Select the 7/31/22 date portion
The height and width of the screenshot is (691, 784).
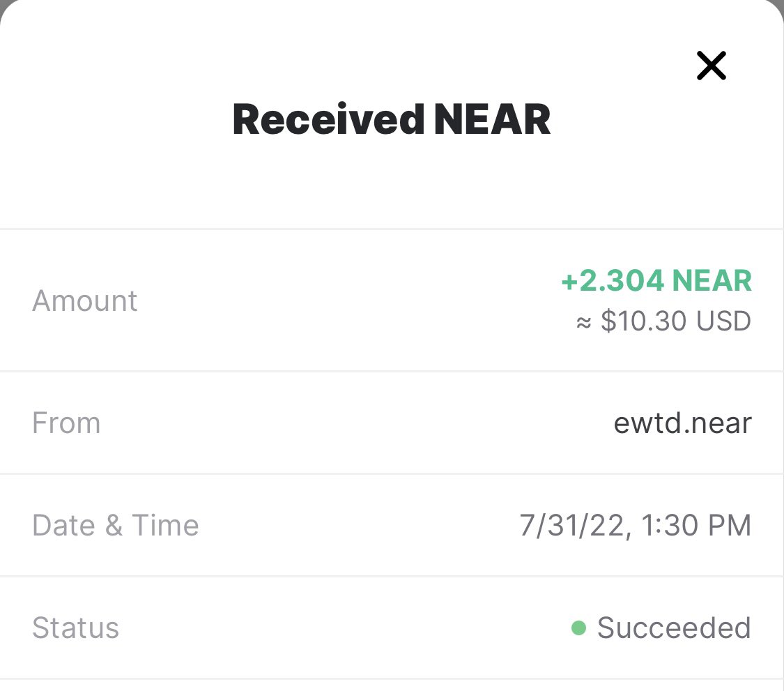coord(572,525)
